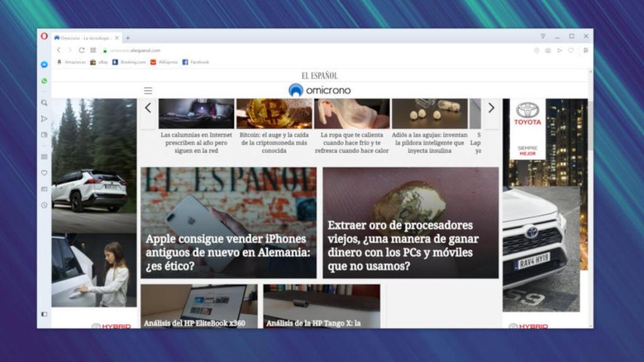Select the sidebar Search icon
The image size is (644, 362).
point(43,102)
